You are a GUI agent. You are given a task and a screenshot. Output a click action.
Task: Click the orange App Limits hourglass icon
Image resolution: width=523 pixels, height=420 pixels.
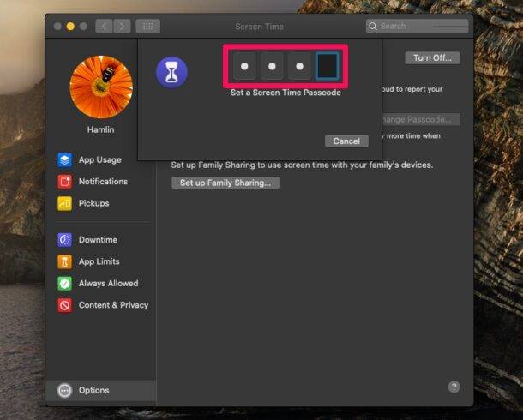pyautogui.click(x=64, y=261)
